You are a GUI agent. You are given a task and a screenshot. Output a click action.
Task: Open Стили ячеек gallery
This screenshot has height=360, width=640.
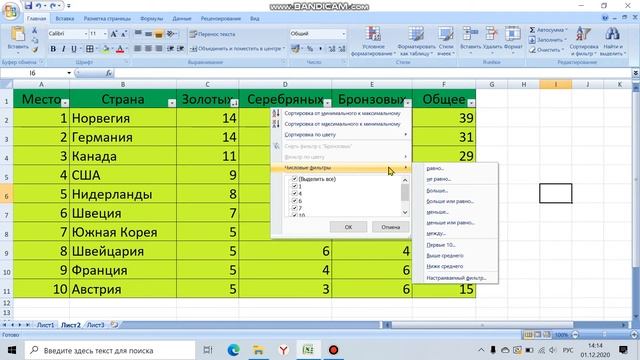click(446, 41)
